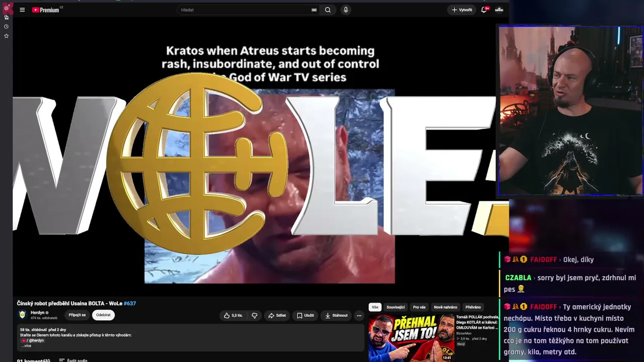Click the video player to pause
Screen dimensions: 644x362
(x=254, y=156)
